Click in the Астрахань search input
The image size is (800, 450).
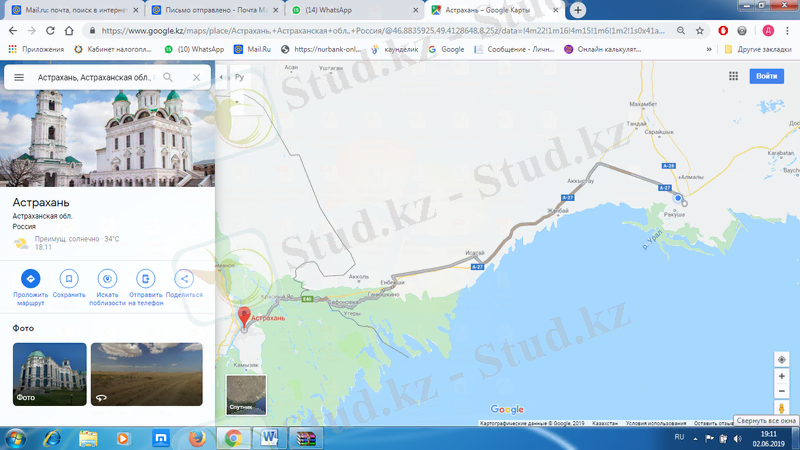(95, 78)
